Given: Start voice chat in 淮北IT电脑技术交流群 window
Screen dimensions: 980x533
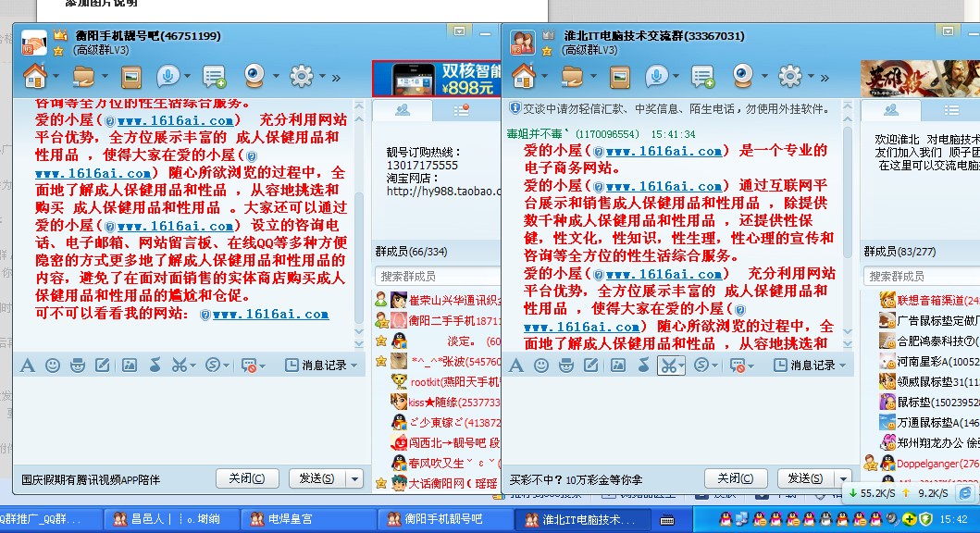Looking at the screenshot, I should tap(656, 76).
